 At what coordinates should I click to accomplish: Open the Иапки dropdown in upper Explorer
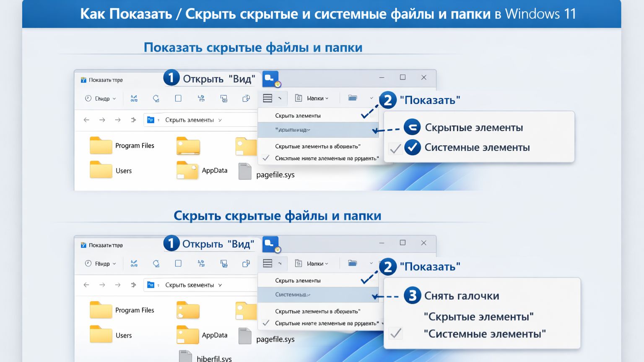pyautogui.click(x=312, y=98)
